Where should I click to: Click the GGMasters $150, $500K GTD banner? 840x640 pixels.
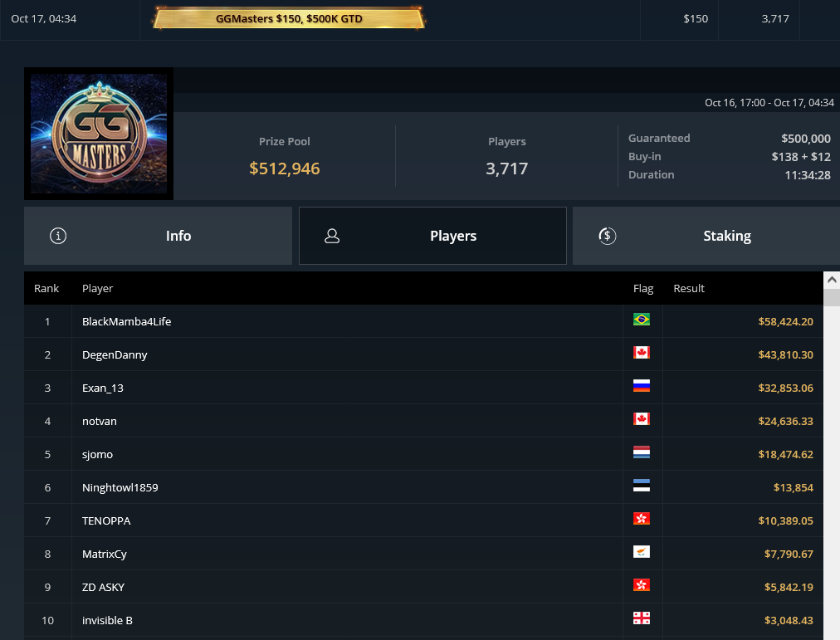(x=289, y=18)
